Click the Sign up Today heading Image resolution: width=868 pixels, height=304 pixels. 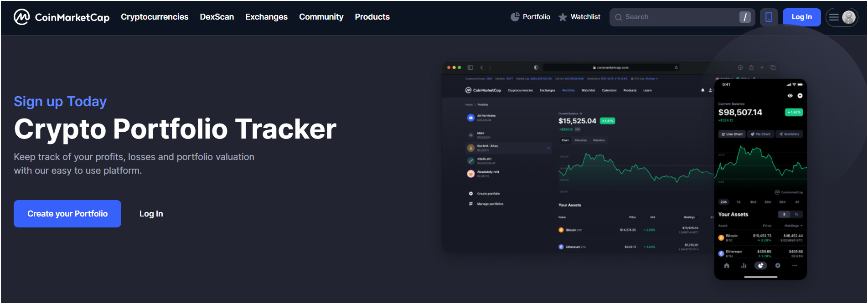60,101
